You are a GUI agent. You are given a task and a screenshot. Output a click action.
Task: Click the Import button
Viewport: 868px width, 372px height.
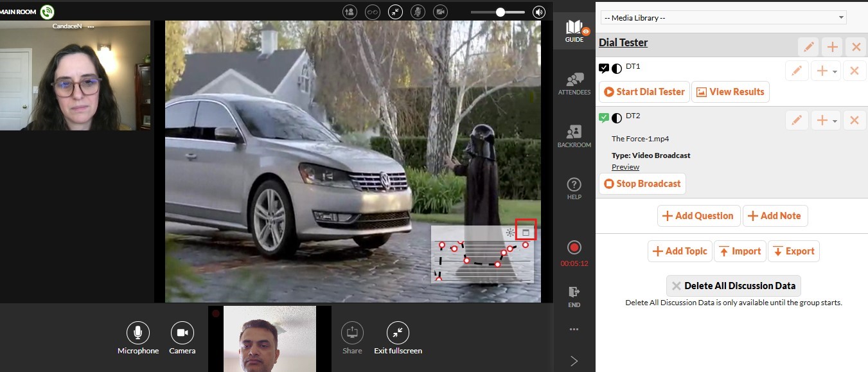coord(740,251)
